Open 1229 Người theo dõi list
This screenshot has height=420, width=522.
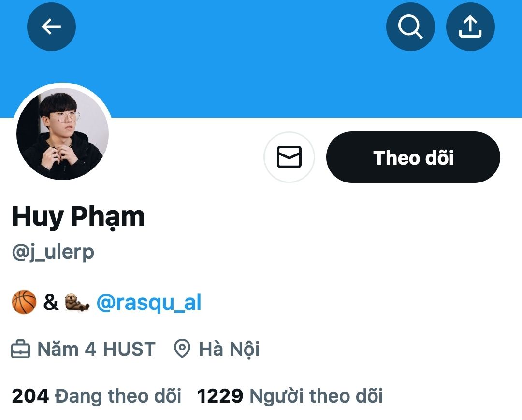[x=290, y=396]
